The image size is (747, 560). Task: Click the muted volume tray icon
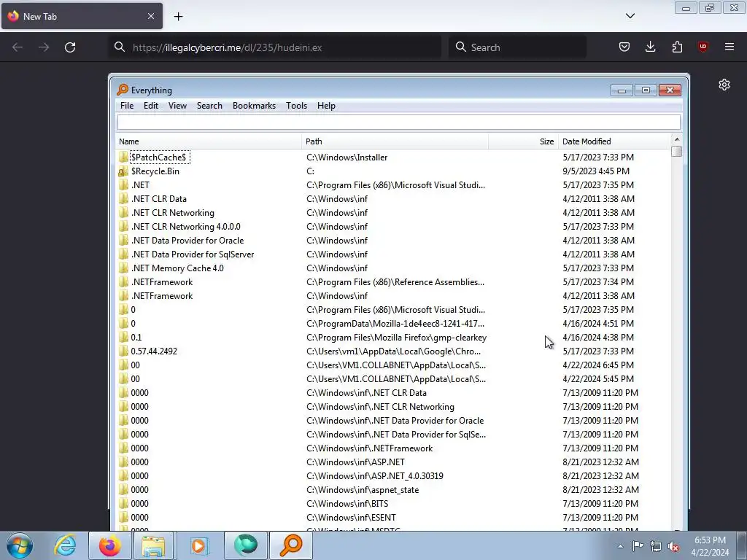[x=673, y=546]
